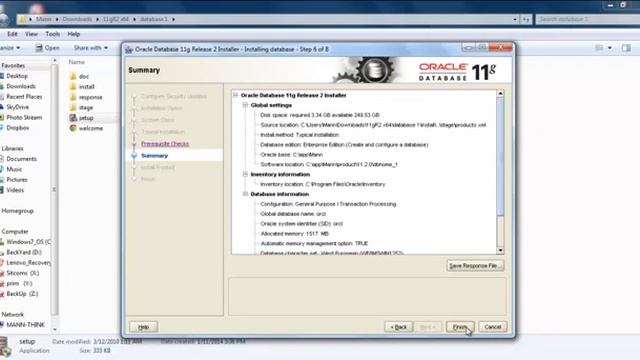This screenshot has width=640, height=360.
Task: Click Open in Explorer toolbar
Action: pyautogui.click(x=47, y=48)
